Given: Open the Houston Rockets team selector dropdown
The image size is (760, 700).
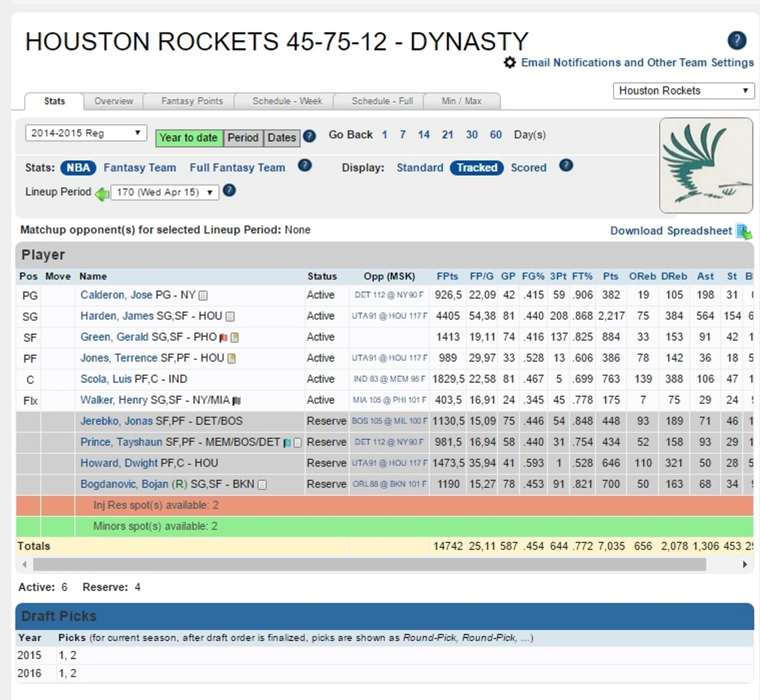Looking at the screenshot, I should tap(683, 91).
